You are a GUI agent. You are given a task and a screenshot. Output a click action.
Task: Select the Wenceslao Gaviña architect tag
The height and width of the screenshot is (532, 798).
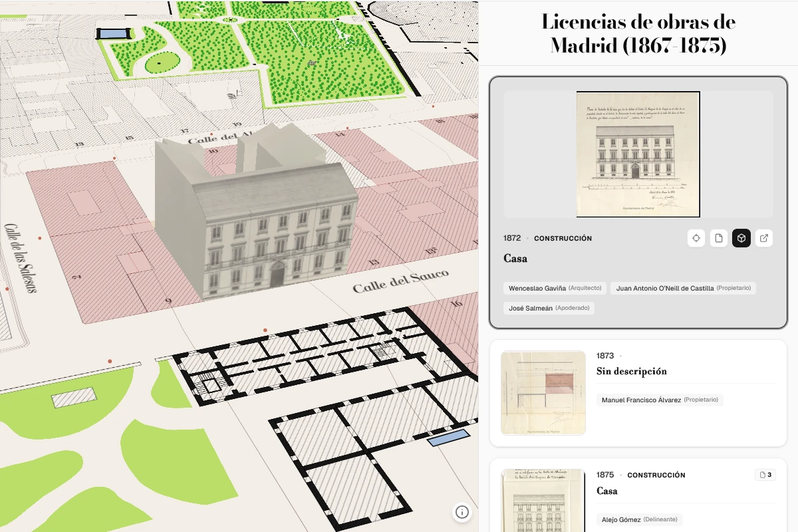(555, 288)
